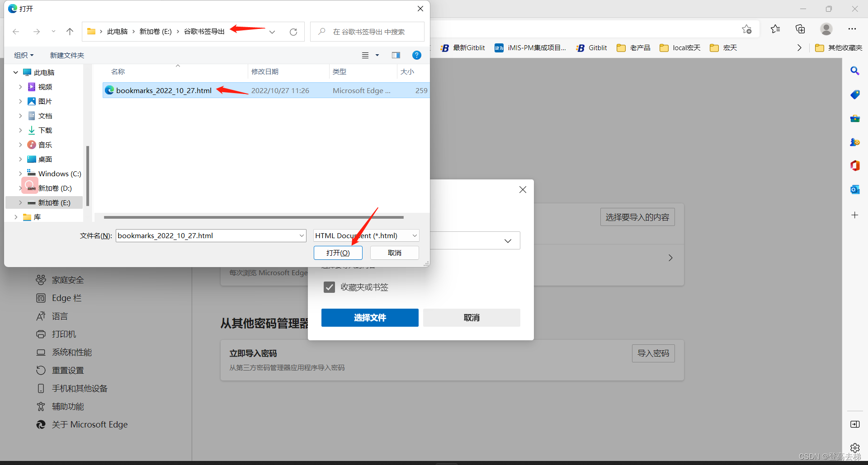The width and height of the screenshot is (868, 465).
Task: Open Edge profile avatar
Action: [x=826, y=29]
